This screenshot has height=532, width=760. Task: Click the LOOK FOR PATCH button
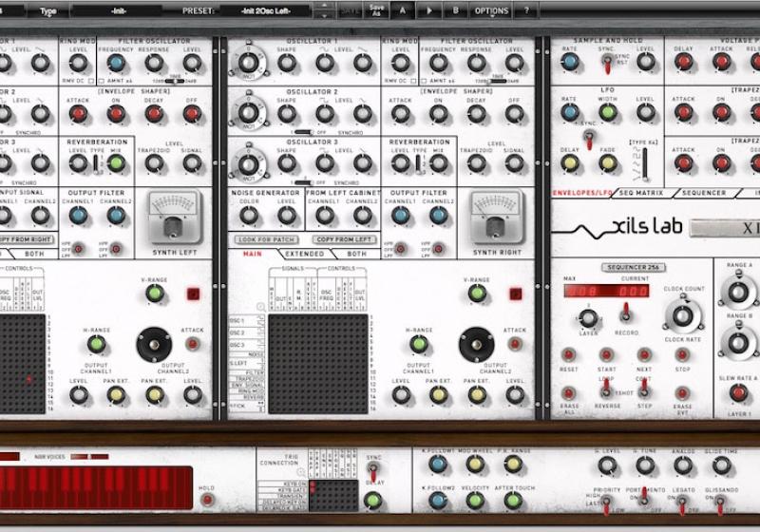267,239
